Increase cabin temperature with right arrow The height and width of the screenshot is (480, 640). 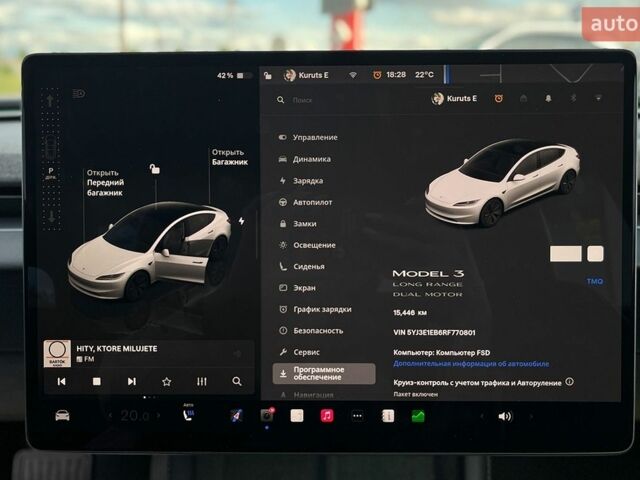[159, 416]
